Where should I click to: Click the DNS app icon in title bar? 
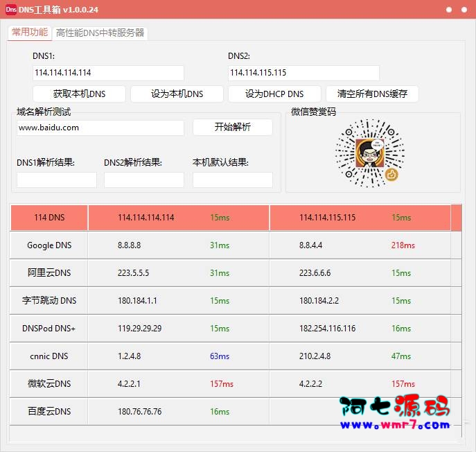[x=11, y=10]
